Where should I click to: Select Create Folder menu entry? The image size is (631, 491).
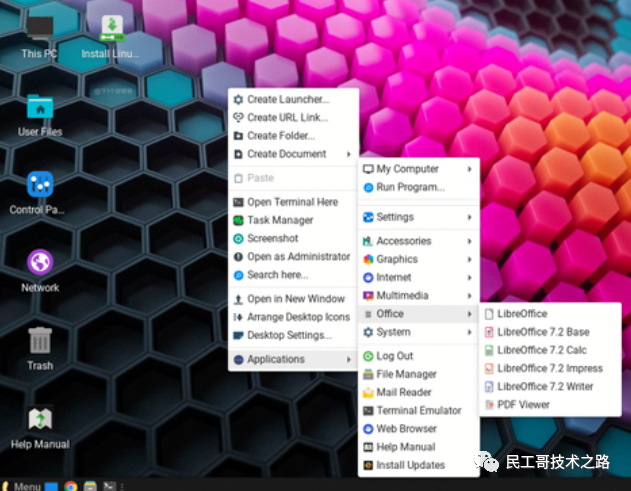(x=293, y=136)
